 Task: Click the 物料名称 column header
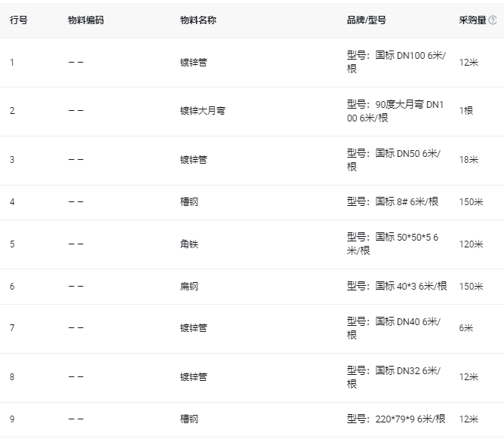pyautogui.click(x=198, y=20)
